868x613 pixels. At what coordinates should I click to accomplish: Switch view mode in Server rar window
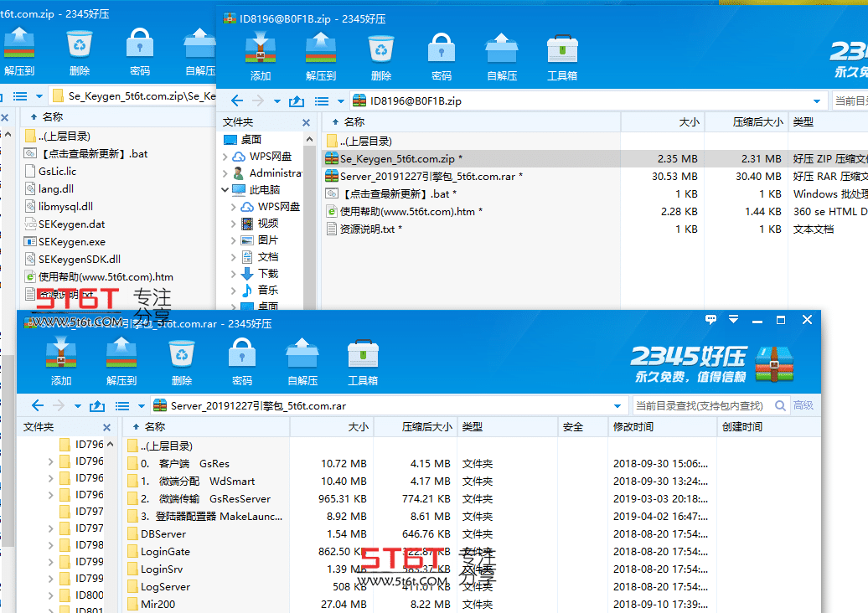click(x=122, y=406)
